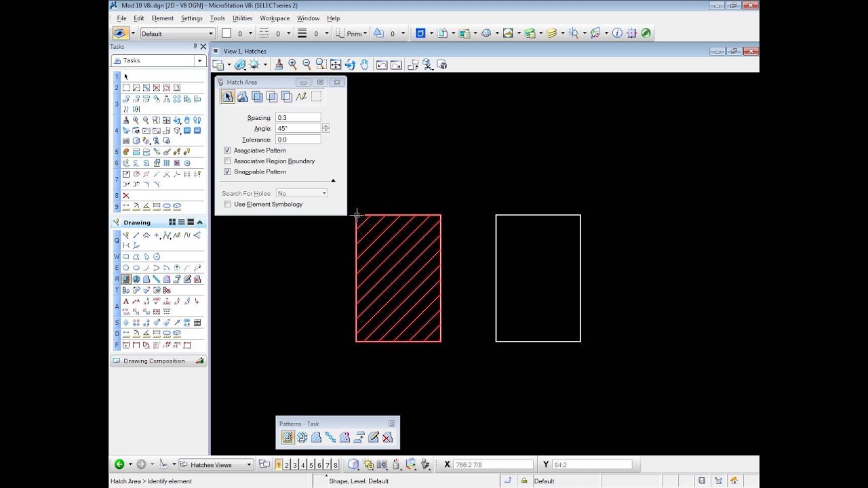Open the Hatches Views view group dropdown
868x488 pixels.
(x=249, y=464)
